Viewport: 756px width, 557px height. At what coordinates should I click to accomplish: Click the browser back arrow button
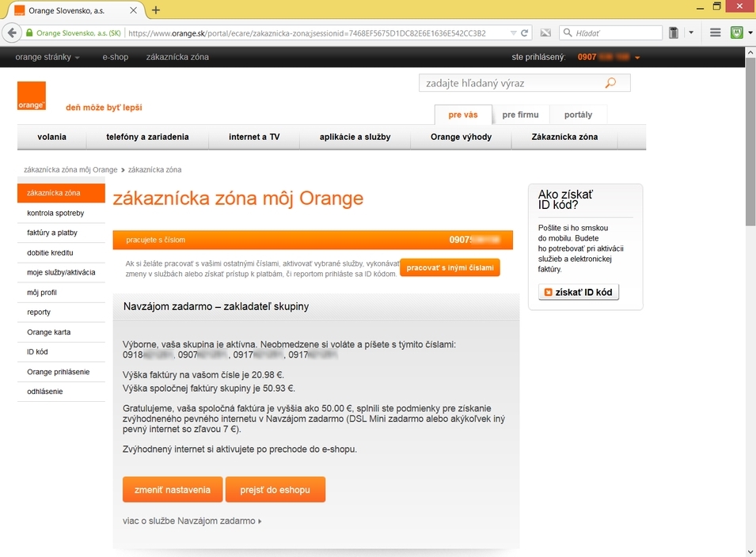click(x=12, y=32)
